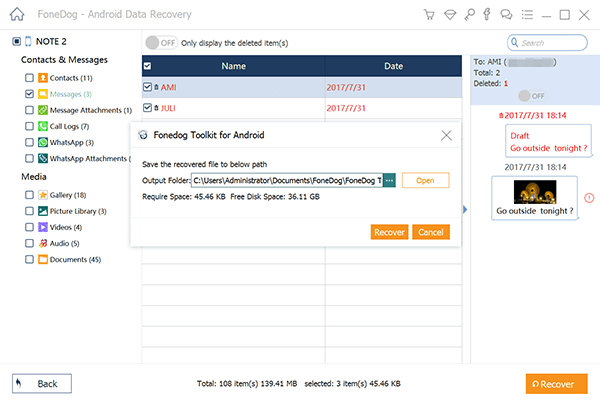Image resolution: width=600 pixels, height=402 pixels.
Task: Uncheck the AMI row checkbox
Action: tap(147, 87)
